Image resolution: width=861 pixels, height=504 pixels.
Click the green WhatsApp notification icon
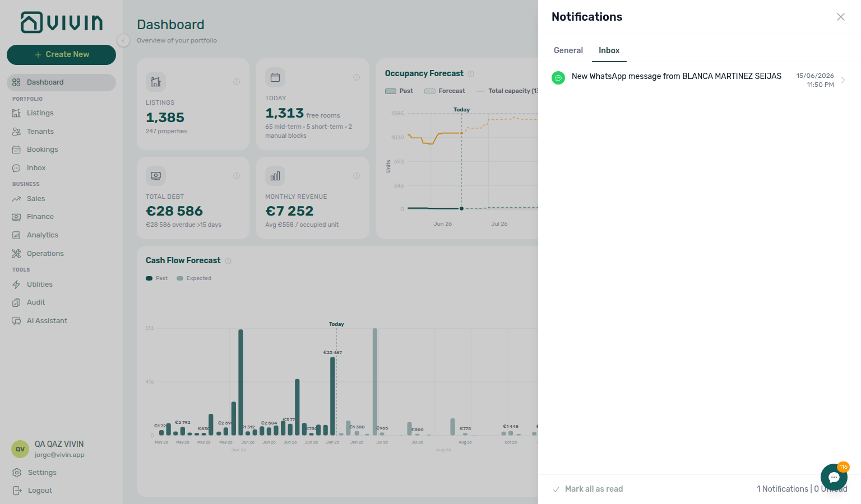pos(558,78)
